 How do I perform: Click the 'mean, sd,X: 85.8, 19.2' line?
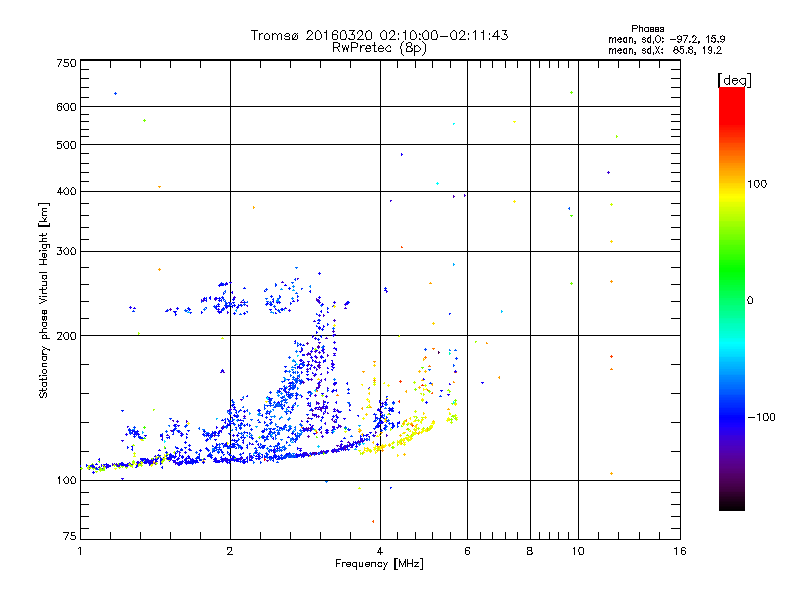pos(665,50)
